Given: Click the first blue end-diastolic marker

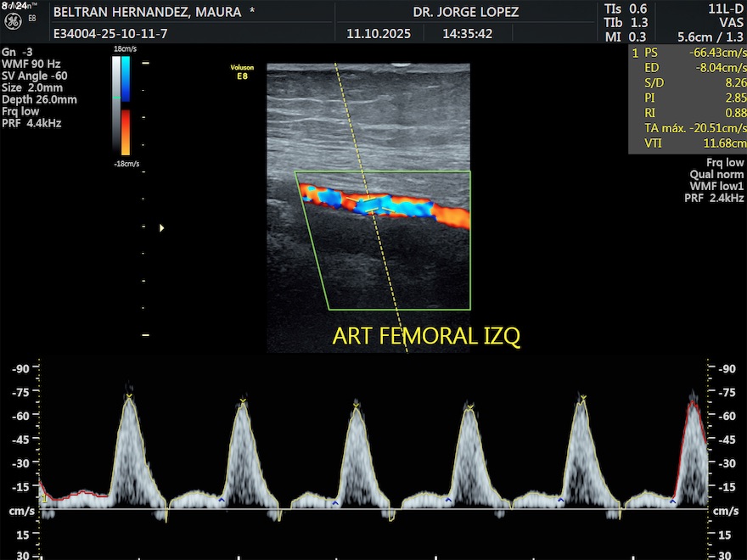Looking at the screenshot, I should pos(222,501).
